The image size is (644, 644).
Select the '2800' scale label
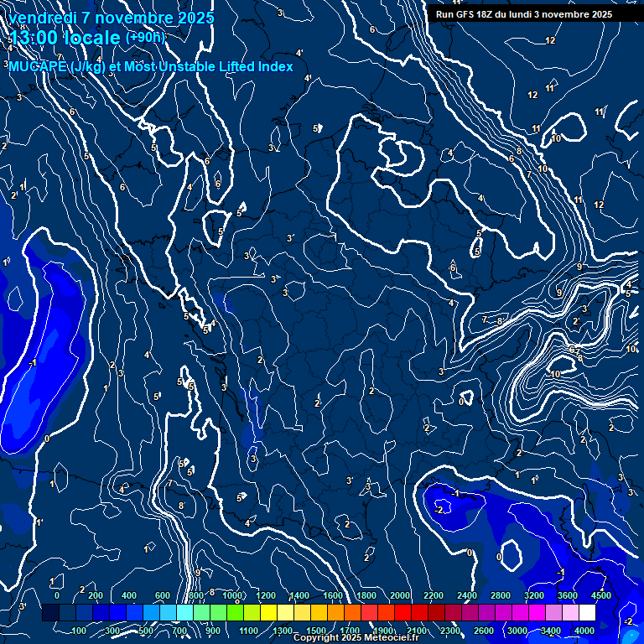click(501, 595)
